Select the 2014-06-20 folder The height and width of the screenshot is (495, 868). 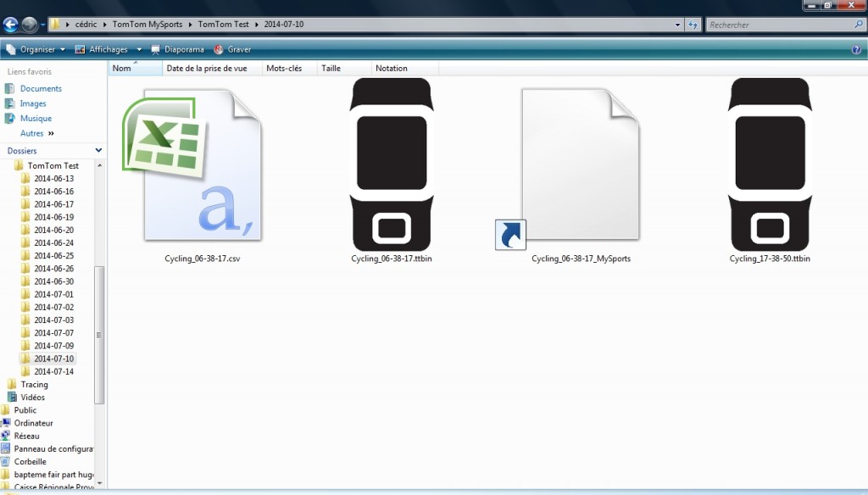tap(53, 230)
